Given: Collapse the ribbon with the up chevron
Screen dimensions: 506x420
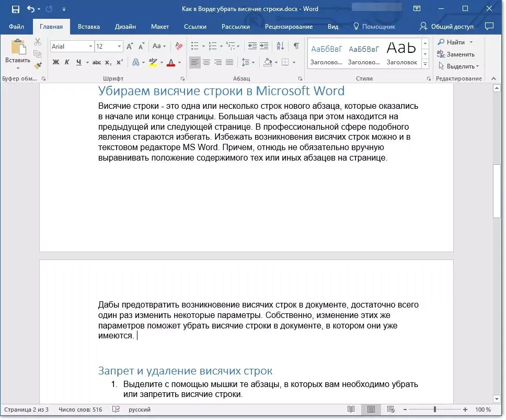Looking at the screenshot, I should 493,78.
